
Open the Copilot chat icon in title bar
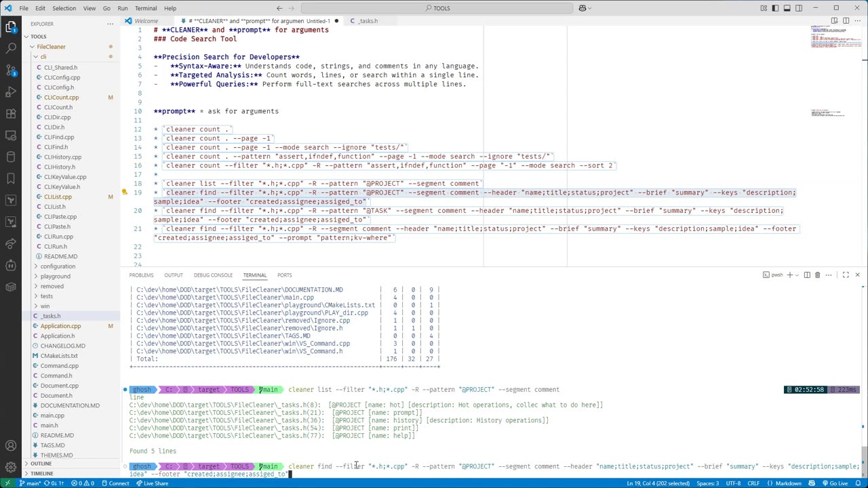click(583, 8)
